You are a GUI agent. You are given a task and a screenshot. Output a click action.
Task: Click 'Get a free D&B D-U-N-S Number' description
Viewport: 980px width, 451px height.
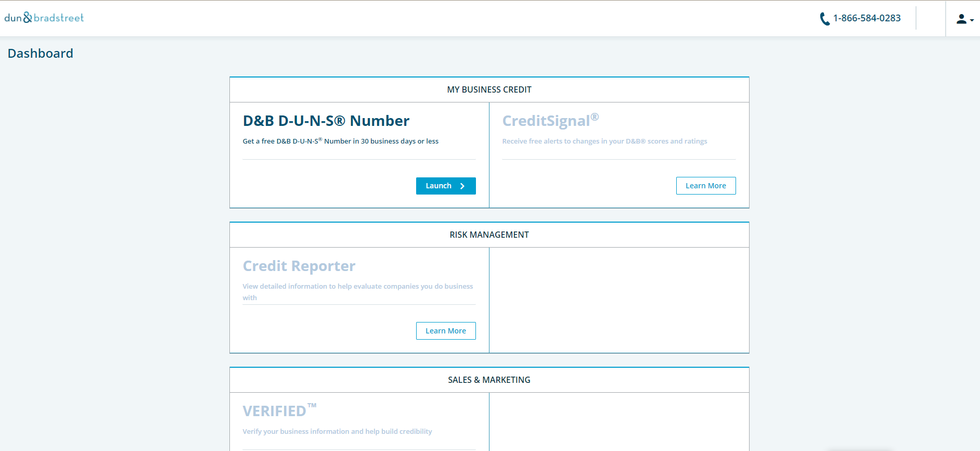click(x=341, y=141)
